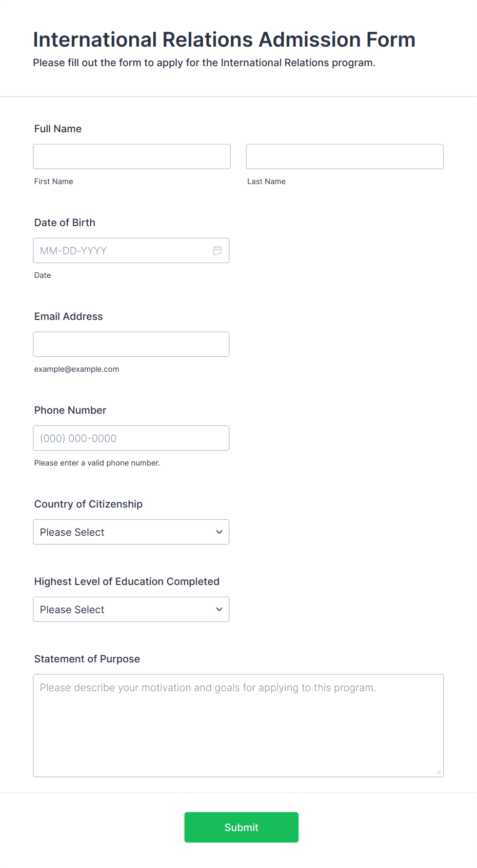Click the Full Name field label
Screen dimensions: 477x868
click(58, 129)
